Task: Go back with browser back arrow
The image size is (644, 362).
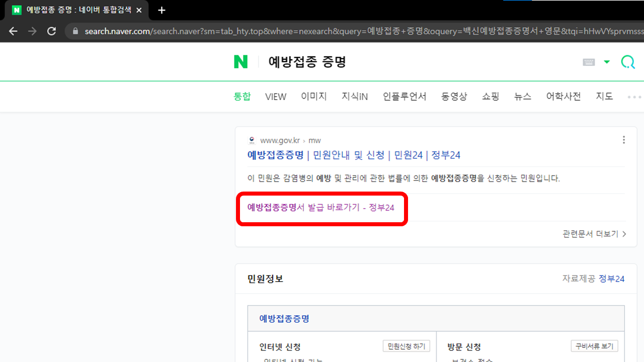Action: (13, 31)
